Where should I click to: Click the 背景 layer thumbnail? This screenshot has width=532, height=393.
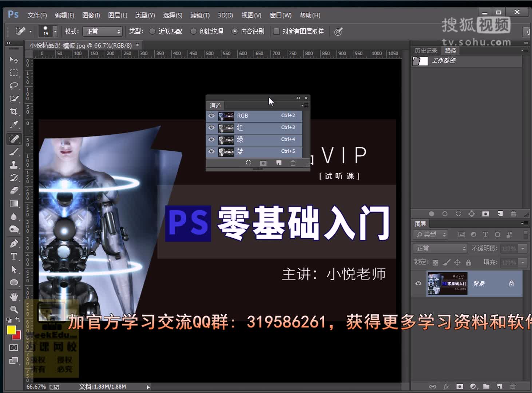point(448,283)
